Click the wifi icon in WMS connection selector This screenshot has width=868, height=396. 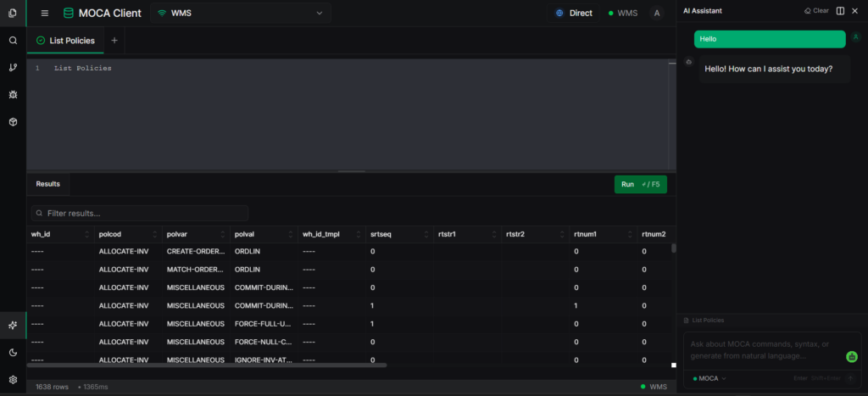coord(162,14)
